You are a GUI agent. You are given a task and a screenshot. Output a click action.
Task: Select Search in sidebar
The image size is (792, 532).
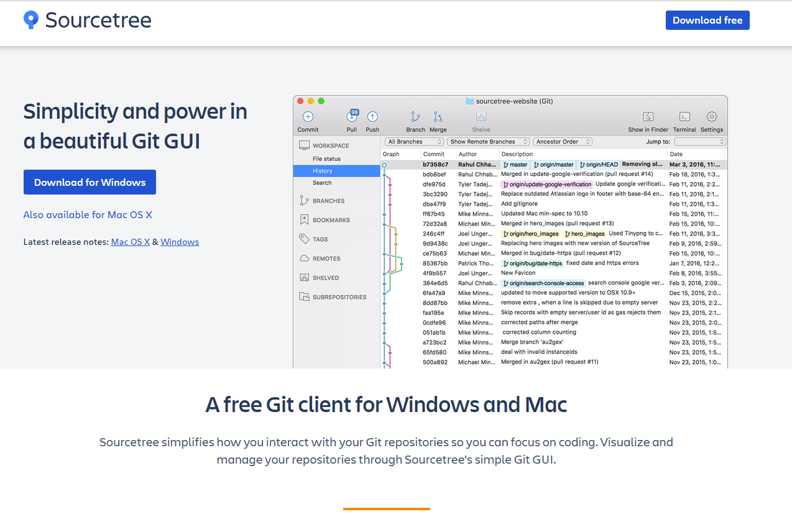click(x=322, y=183)
